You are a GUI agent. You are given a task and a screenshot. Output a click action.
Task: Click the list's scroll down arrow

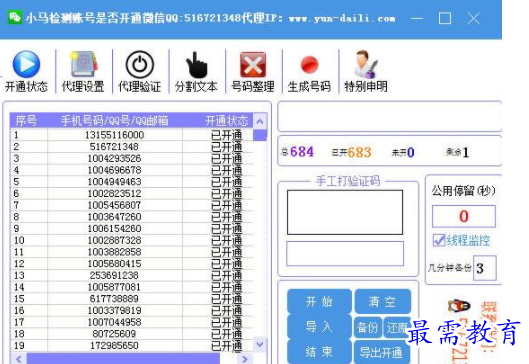point(260,344)
